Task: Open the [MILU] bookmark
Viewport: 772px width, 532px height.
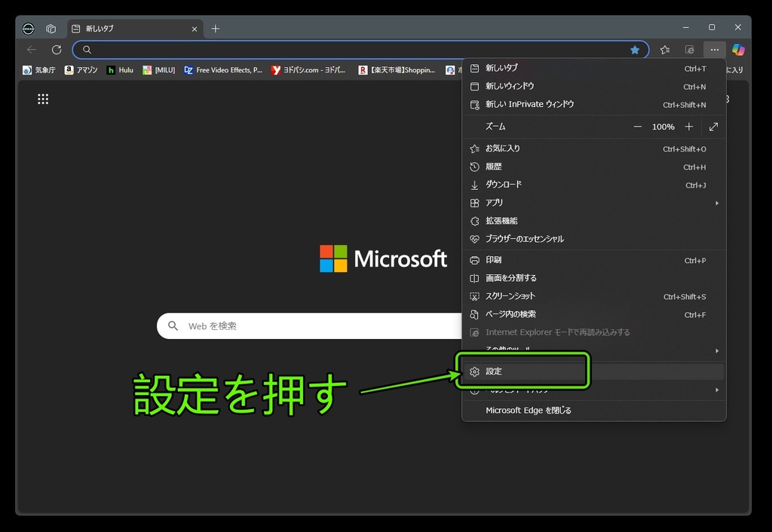Action: (x=158, y=70)
